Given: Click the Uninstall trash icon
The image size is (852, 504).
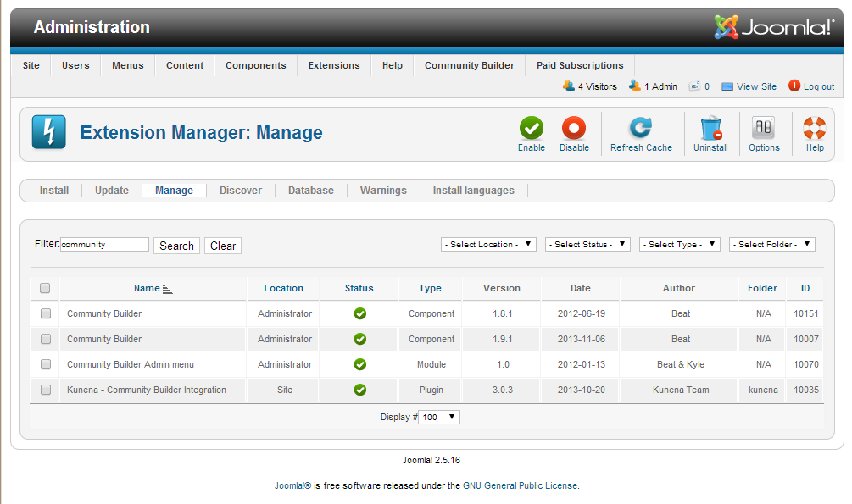Looking at the screenshot, I should 710,128.
